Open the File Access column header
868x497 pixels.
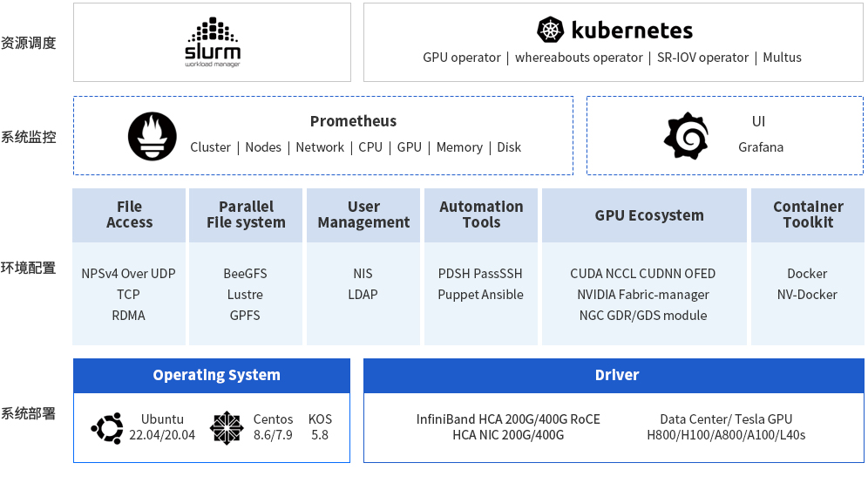pyautogui.click(x=129, y=214)
